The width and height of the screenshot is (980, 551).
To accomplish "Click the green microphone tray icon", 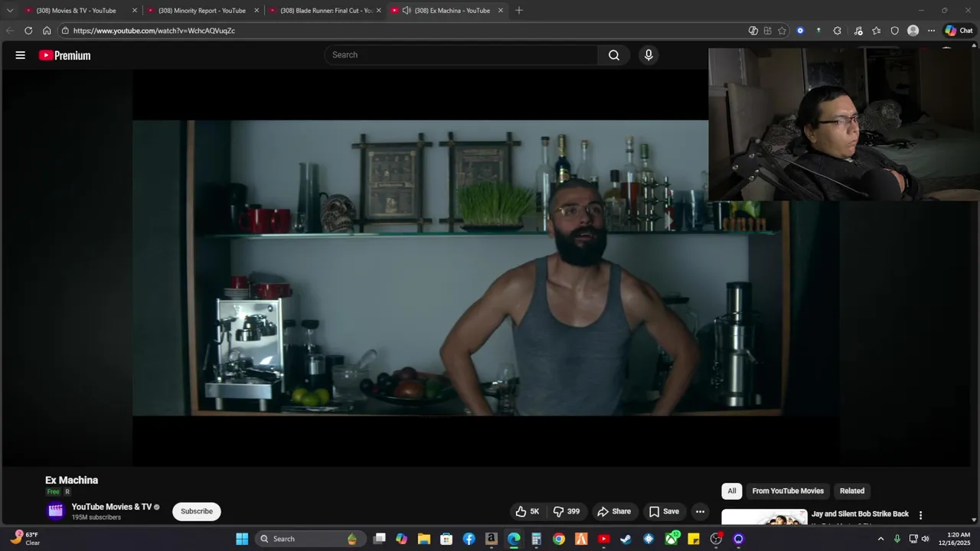I will pyautogui.click(x=897, y=539).
